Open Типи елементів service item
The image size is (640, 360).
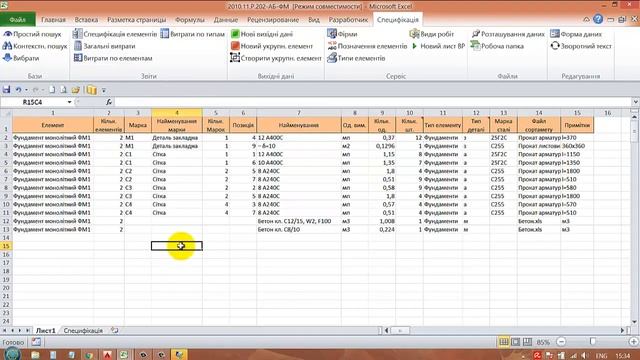356,58
